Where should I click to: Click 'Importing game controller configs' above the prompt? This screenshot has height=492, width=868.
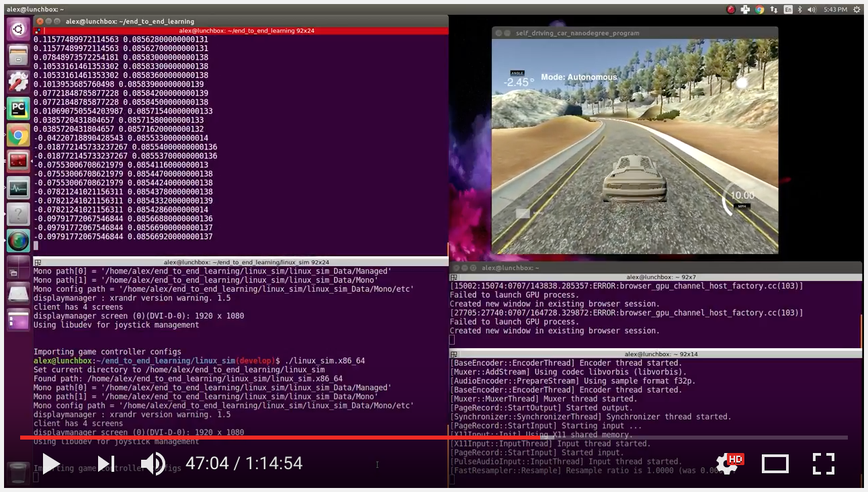(x=107, y=352)
